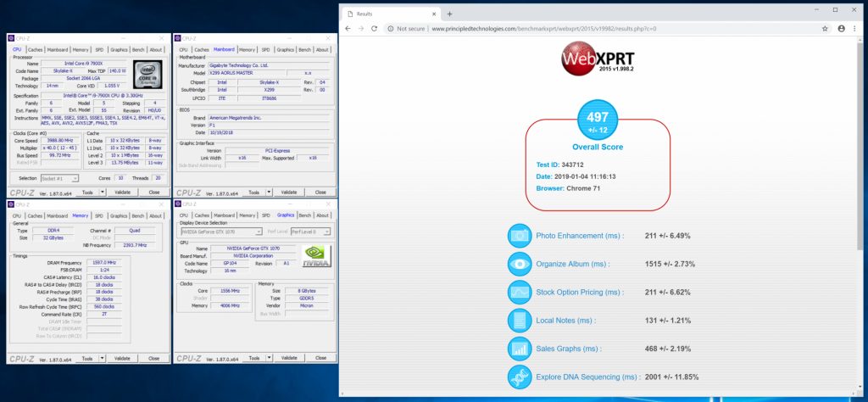Bookmark this page with the star icon
This screenshot has height=402, width=868.
pyautogui.click(x=825, y=28)
